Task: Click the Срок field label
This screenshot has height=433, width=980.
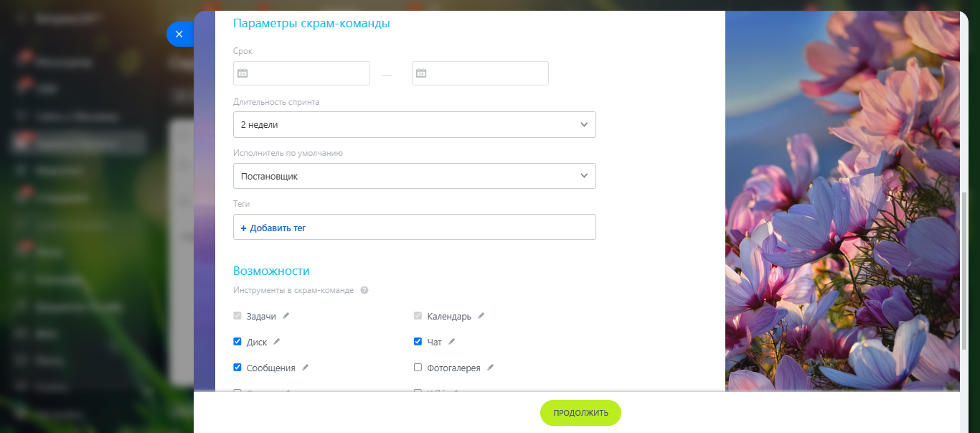Action: point(242,51)
